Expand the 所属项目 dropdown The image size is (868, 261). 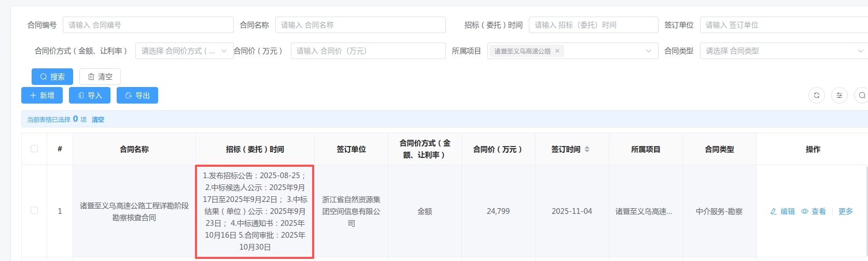click(648, 51)
